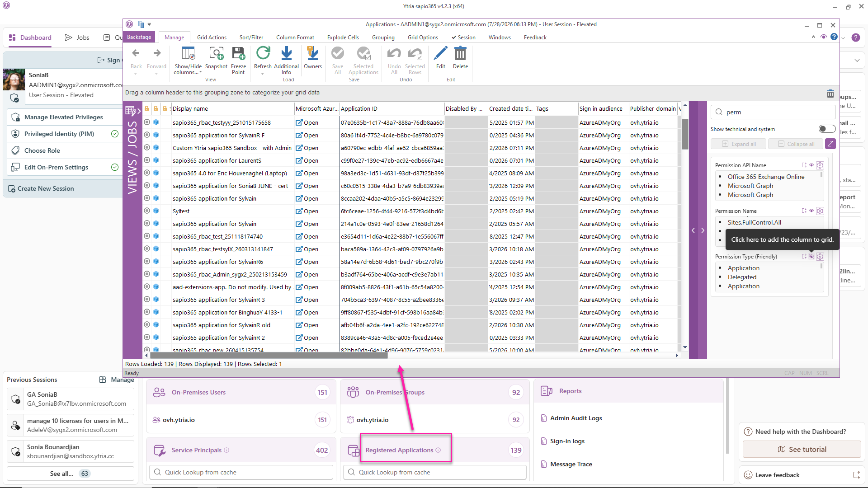Add Permission Type (Friendly) column via crossed eye
Image resolution: width=868 pixels, height=488 pixels.
[x=812, y=257]
